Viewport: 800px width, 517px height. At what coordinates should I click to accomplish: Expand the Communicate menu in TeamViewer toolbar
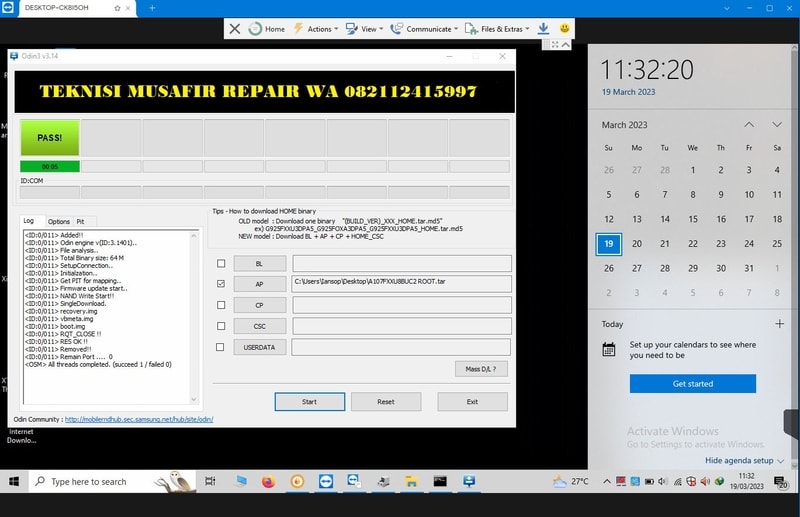[x=424, y=29]
